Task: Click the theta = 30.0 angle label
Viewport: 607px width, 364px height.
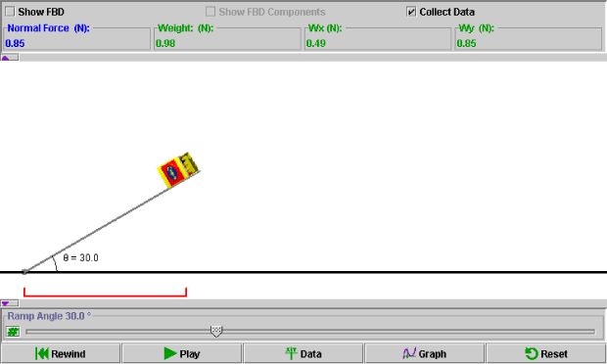Action: [x=81, y=257]
